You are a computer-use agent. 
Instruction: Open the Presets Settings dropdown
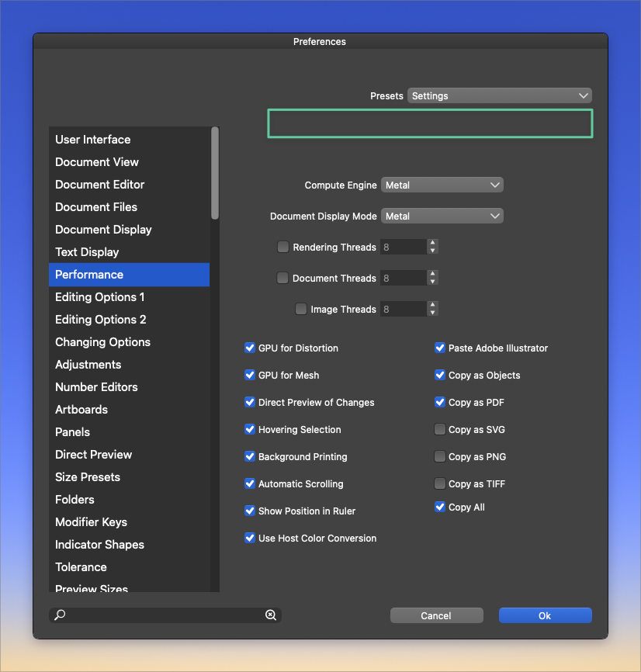(499, 96)
